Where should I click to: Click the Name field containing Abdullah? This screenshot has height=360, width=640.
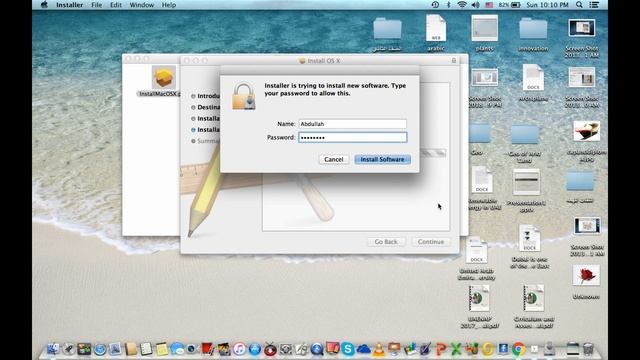pyautogui.click(x=352, y=124)
